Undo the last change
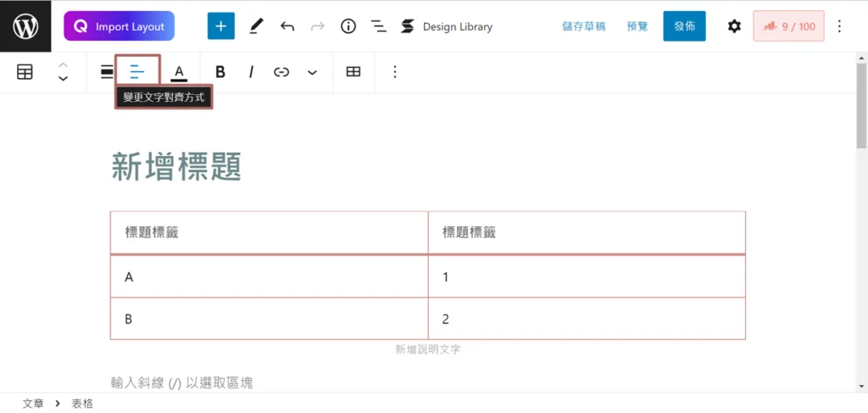The width and height of the screenshot is (868, 413). [x=287, y=26]
